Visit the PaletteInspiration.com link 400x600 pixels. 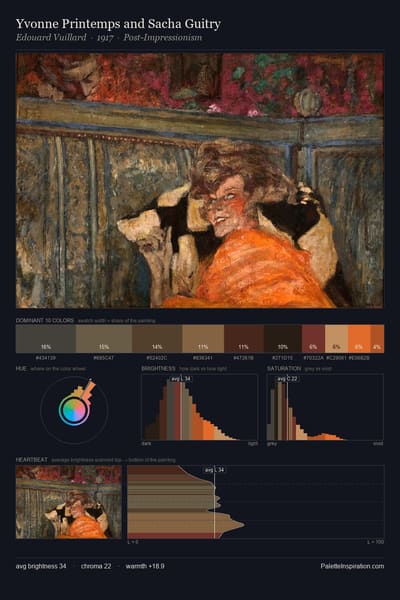[x=352, y=566]
